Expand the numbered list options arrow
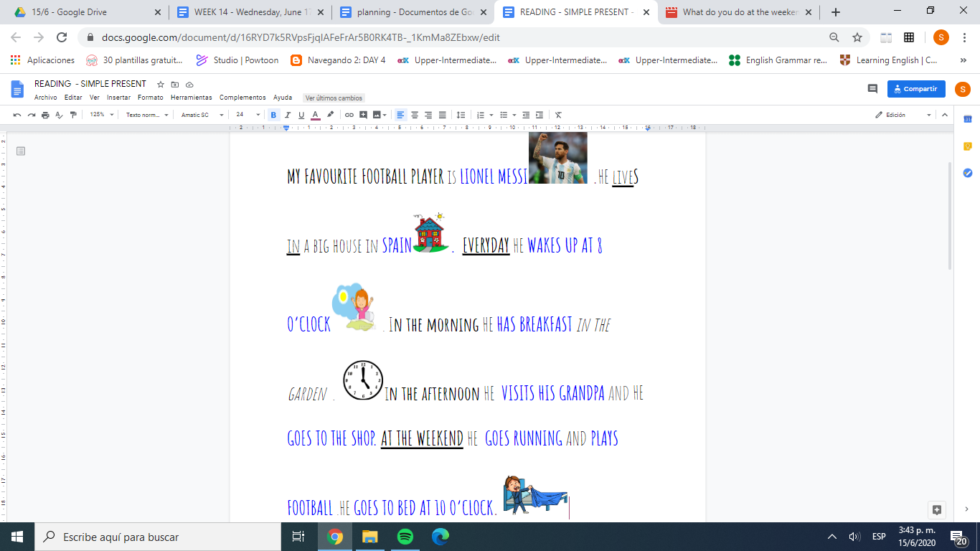The image size is (980, 551). pos(491,115)
